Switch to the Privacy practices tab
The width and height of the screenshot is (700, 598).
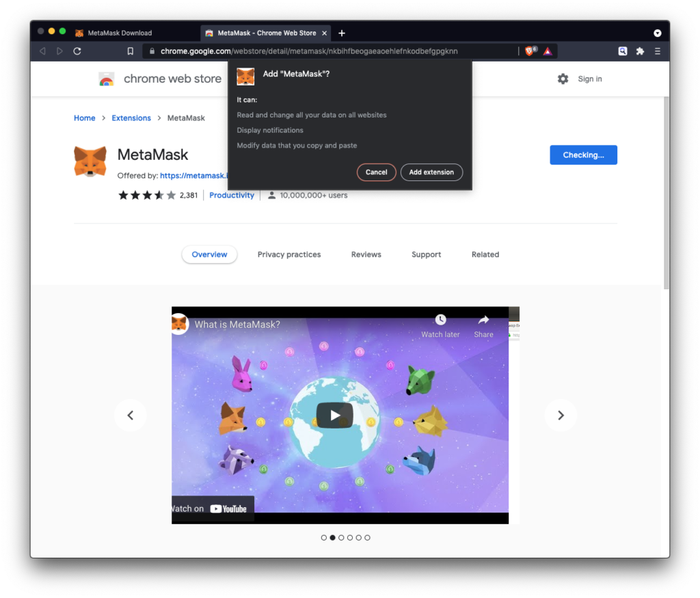click(x=288, y=255)
